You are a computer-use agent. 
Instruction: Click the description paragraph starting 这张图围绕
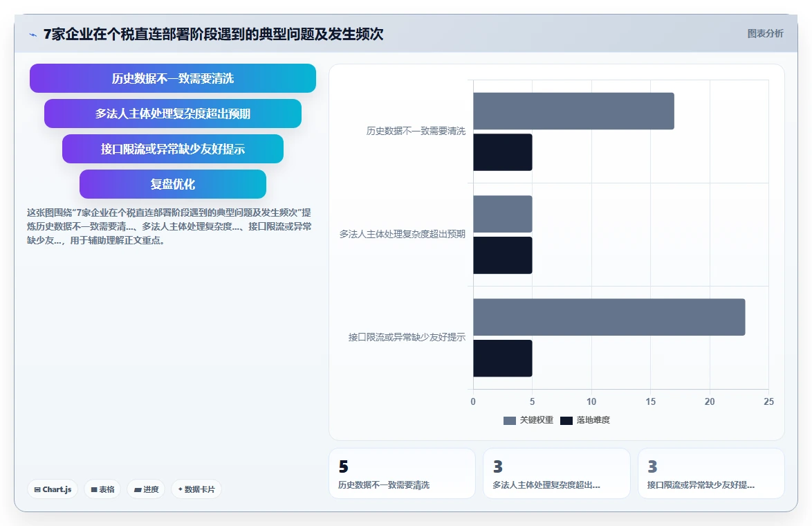coord(169,226)
